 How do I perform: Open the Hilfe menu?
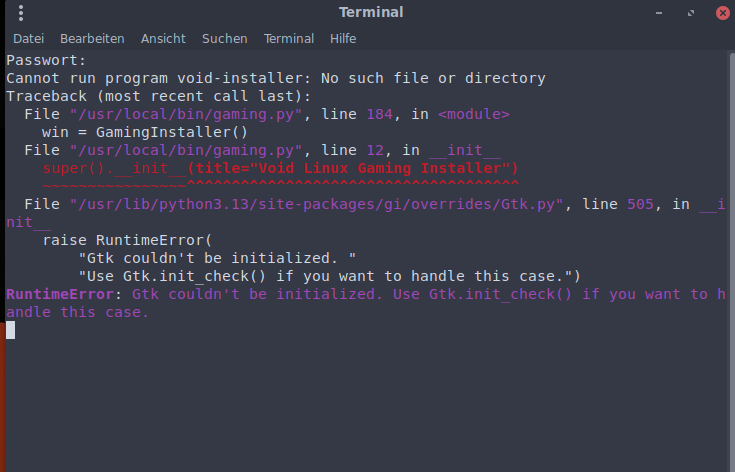(343, 38)
